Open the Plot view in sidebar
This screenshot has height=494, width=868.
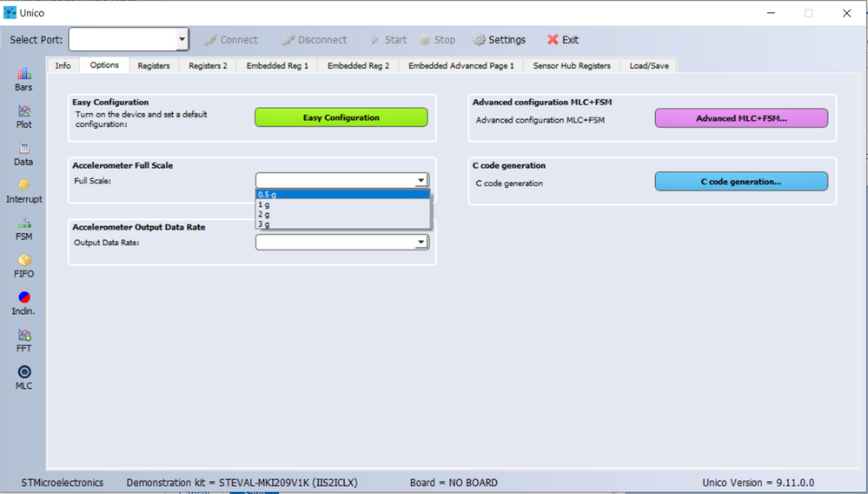click(x=23, y=117)
